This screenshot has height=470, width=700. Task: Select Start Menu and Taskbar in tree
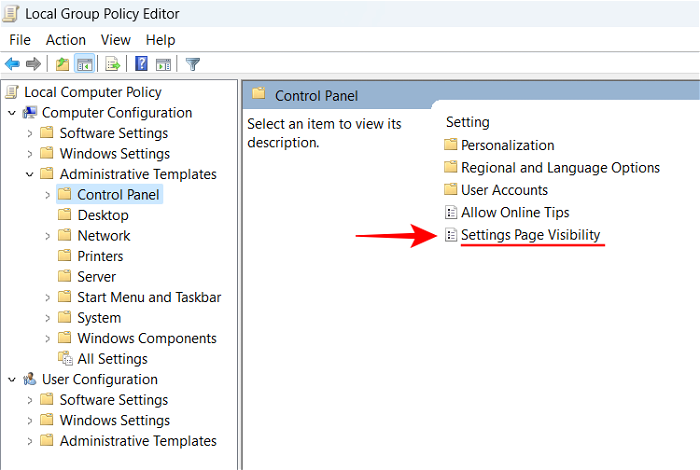(149, 297)
